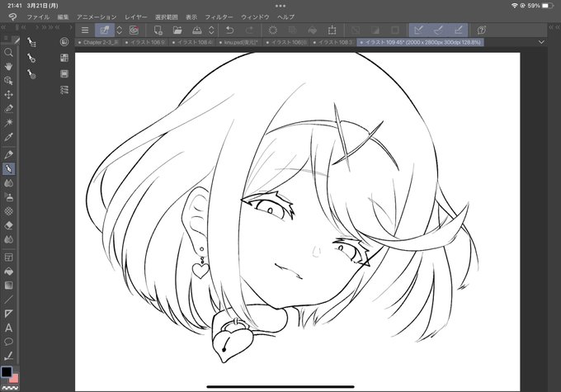Open Clip Studio launcher icon
This screenshot has height=392, width=561.
[134, 30]
